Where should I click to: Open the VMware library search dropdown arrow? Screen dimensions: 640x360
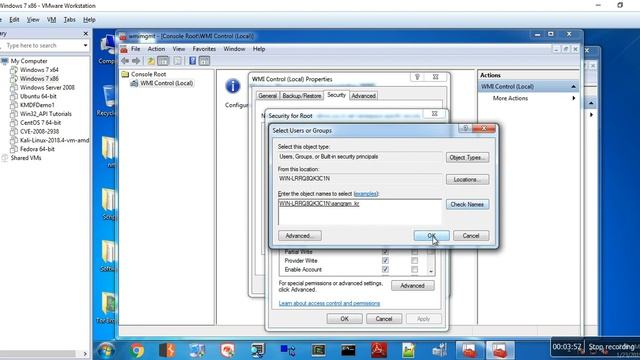[85, 45]
